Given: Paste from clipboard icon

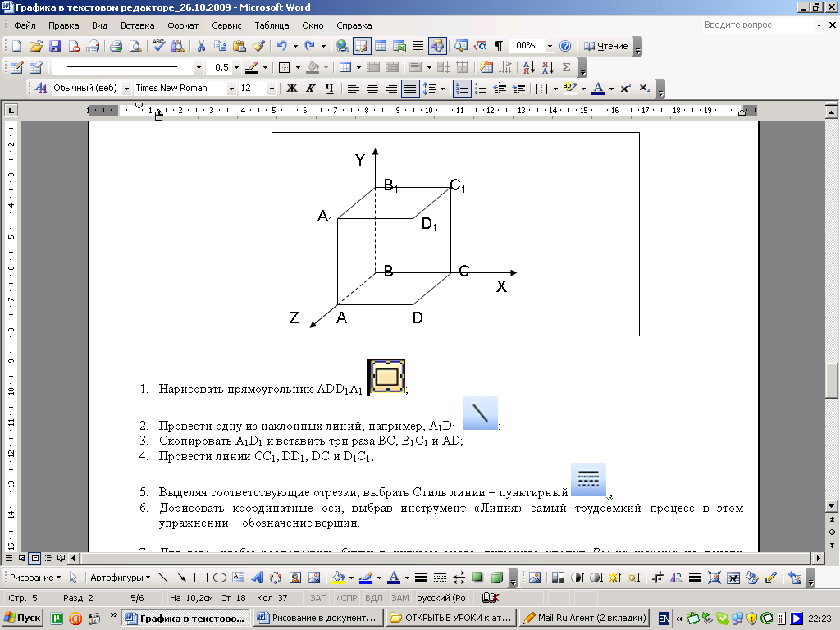Looking at the screenshot, I should [239, 46].
